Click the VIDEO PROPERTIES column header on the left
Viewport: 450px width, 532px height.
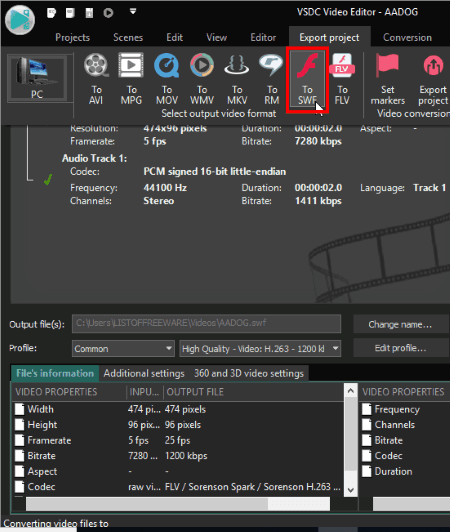70,392
